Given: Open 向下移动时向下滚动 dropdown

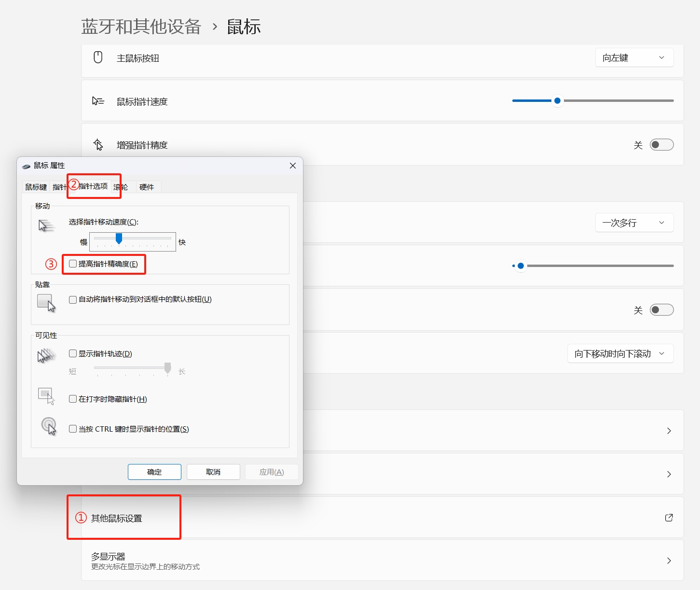Looking at the screenshot, I should coord(620,353).
